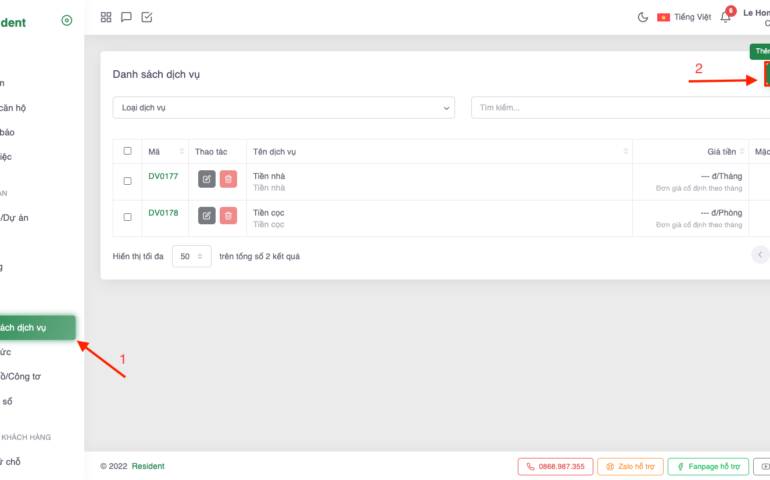Viewport: 770px width, 480px height.
Task: Tick the checkbox for row DV0178
Action: tap(127, 217)
